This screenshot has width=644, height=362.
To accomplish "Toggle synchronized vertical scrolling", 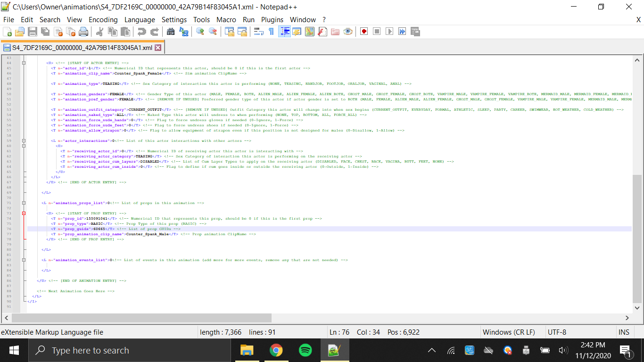I will 230,32.
